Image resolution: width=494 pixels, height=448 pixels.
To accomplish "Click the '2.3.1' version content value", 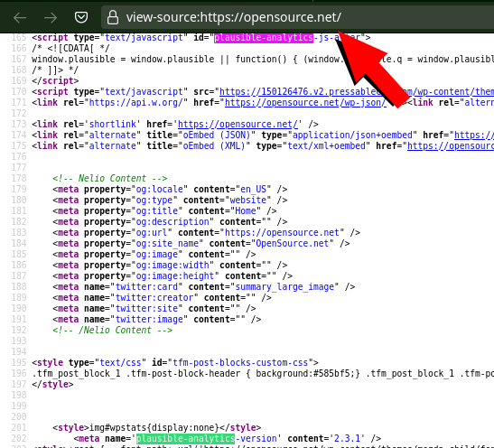I will tap(347, 439).
